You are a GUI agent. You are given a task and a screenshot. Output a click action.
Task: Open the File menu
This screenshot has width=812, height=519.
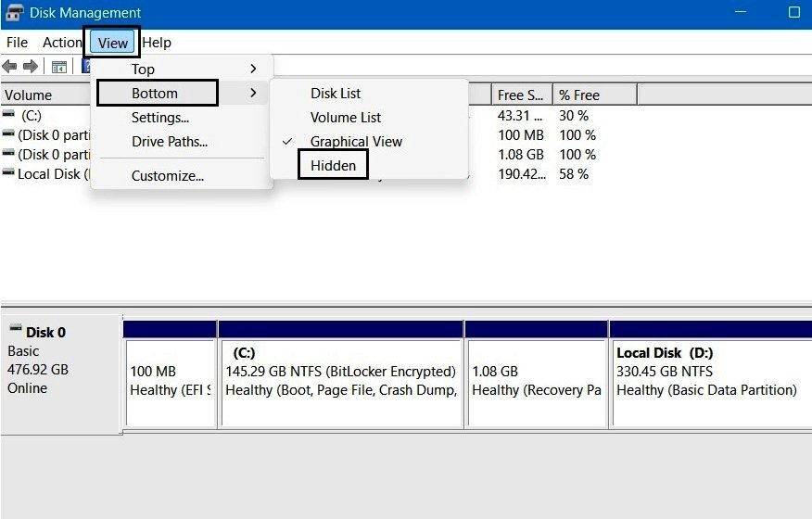tap(17, 43)
